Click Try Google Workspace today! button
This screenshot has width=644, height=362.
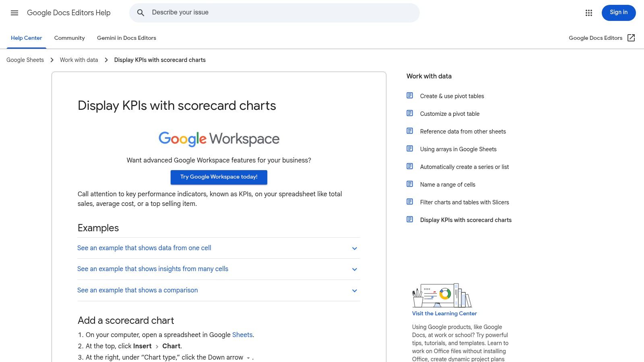219,177
